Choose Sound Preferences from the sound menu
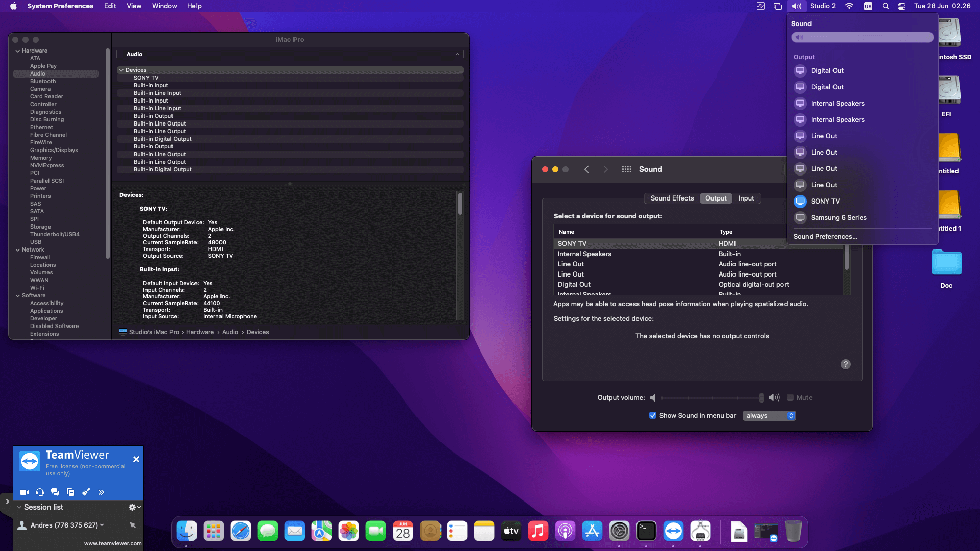 click(825, 236)
